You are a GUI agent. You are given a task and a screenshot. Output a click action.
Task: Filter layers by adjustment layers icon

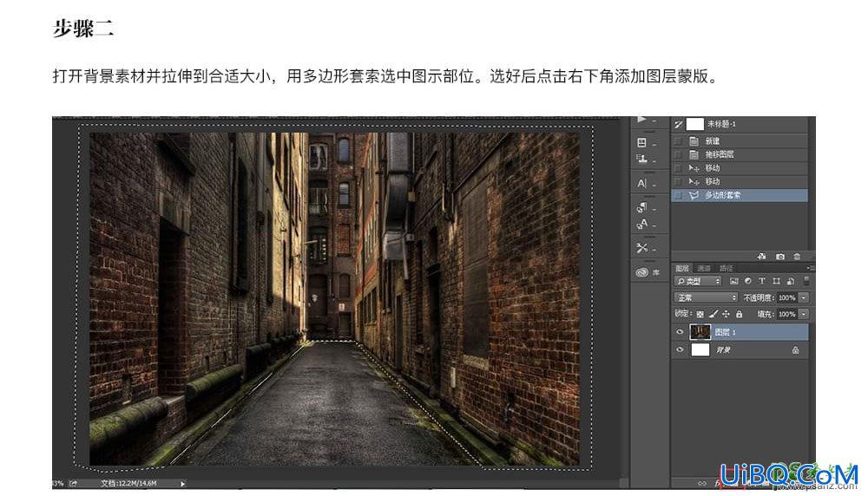click(x=748, y=282)
